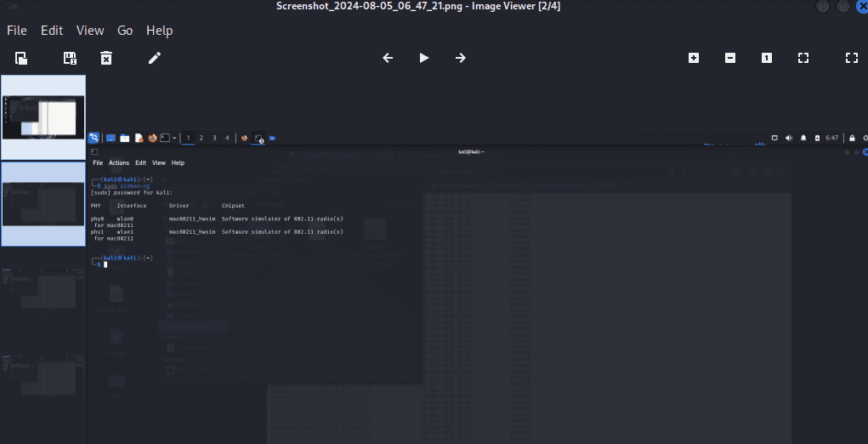Reset zoom to normal size (1:1) icon
Screen dimensions: 868x444
(x=767, y=58)
